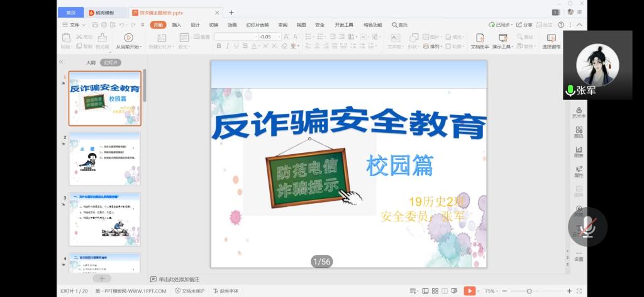Open the 分享 share option
Viewport: 644px width, 297px height.
click(x=524, y=25)
